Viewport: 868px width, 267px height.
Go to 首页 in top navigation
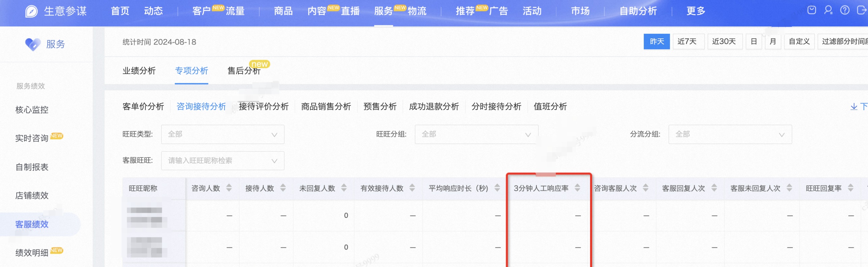[x=120, y=11]
